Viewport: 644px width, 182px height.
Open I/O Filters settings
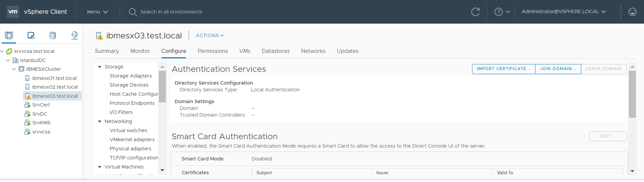[x=121, y=112]
